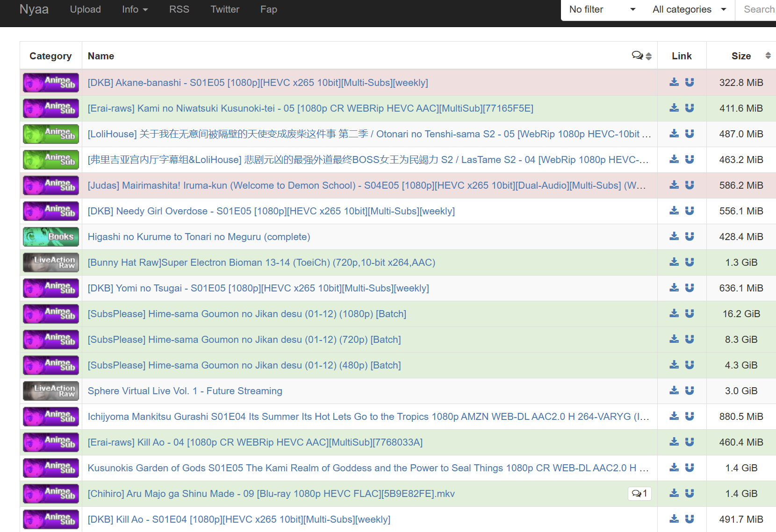Screen dimensions: 776x532
Task: Open magnet link for Erai-raws Kill Ao 04
Action: pyautogui.click(x=690, y=442)
